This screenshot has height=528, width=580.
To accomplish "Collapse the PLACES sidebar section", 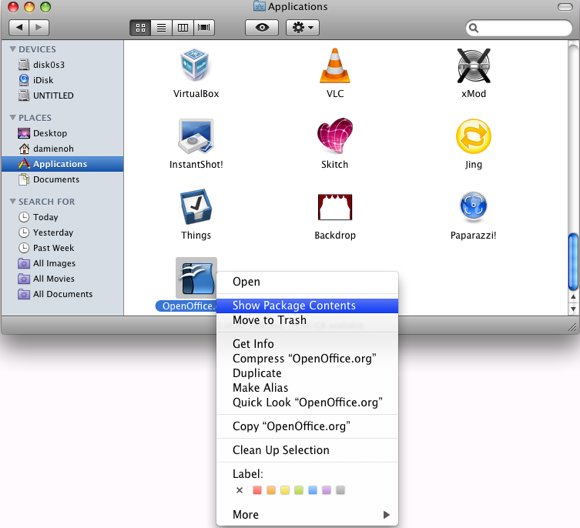I will (x=13, y=117).
